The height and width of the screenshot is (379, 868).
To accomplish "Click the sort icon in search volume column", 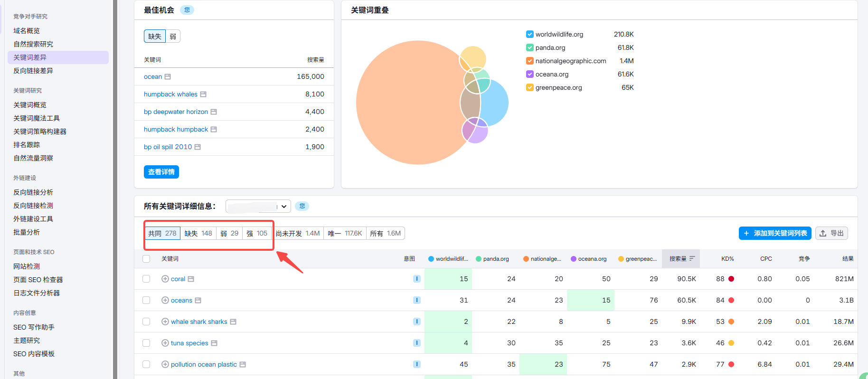I will [x=692, y=259].
